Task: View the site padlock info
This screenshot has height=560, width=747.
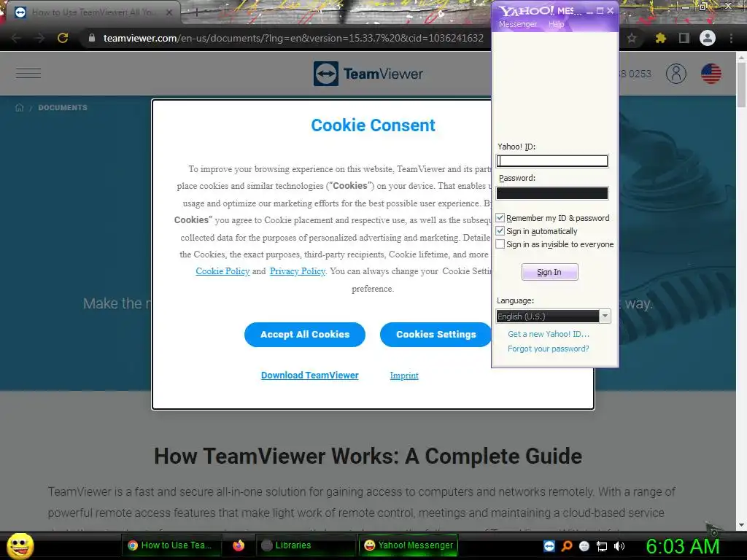Action: 92,38
